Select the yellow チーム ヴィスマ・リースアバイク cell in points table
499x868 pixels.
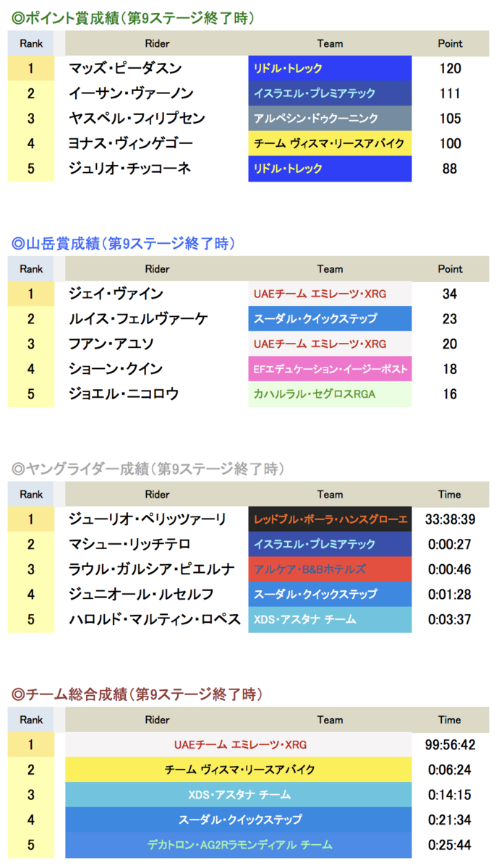pyautogui.click(x=330, y=143)
